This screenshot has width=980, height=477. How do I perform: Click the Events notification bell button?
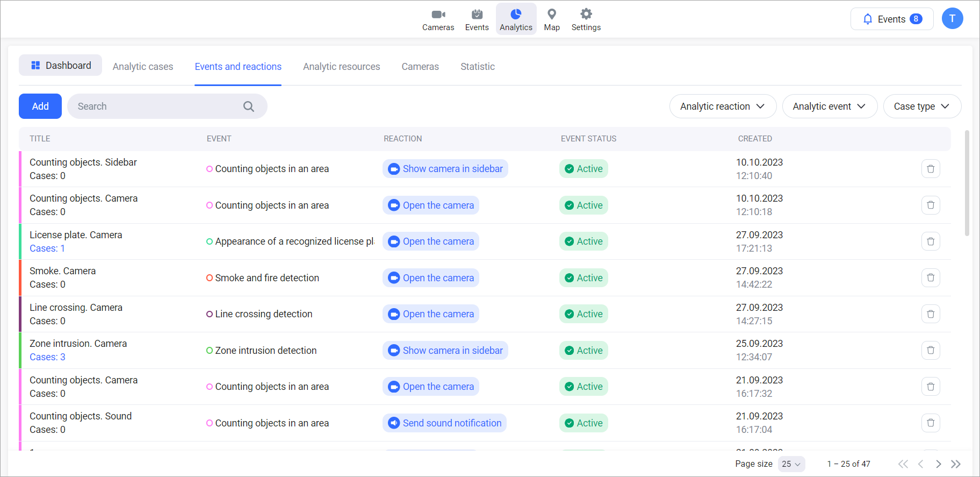(891, 19)
